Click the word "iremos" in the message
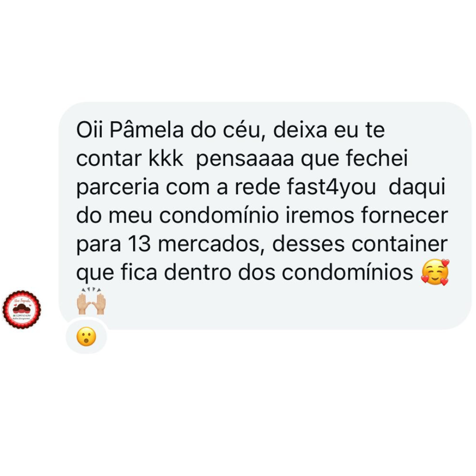 tap(320, 215)
